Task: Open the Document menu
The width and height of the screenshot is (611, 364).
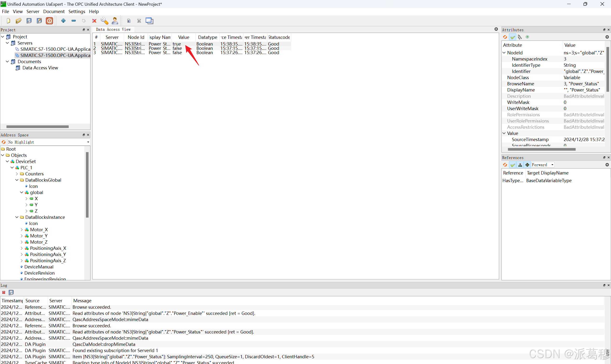Action: 54,11
